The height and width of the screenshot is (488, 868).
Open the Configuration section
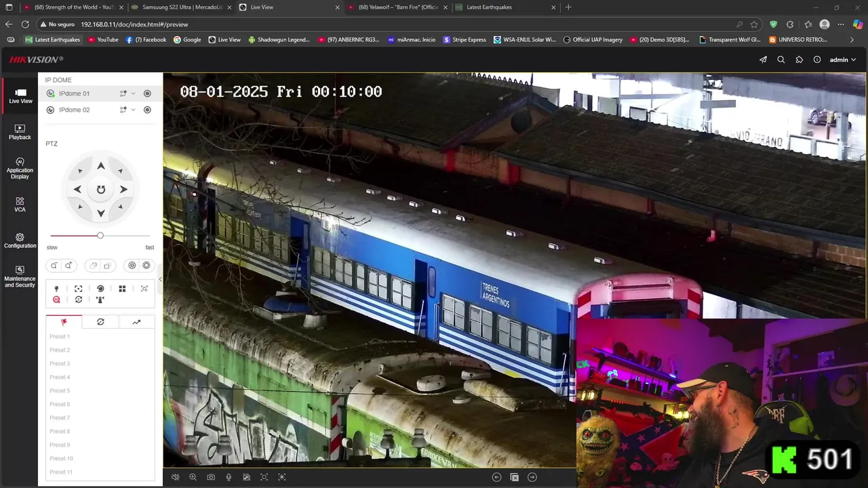(20, 241)
